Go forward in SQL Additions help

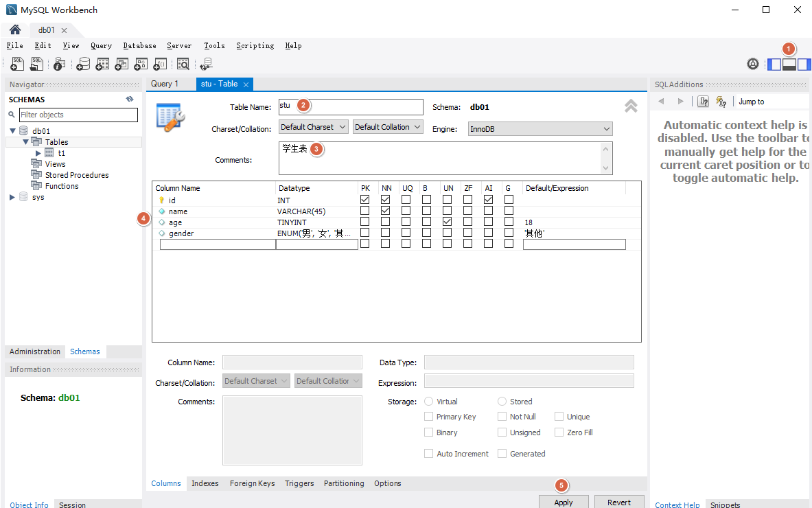point(680,102)
